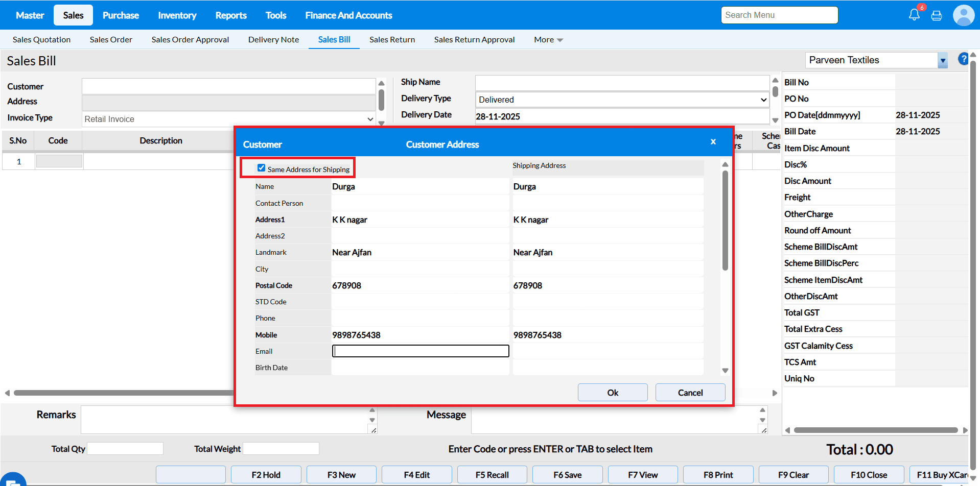The height and width of the screenshot is (486, 980).
Task: Close the Customer Address dialog with X
Action: (713, 142)
